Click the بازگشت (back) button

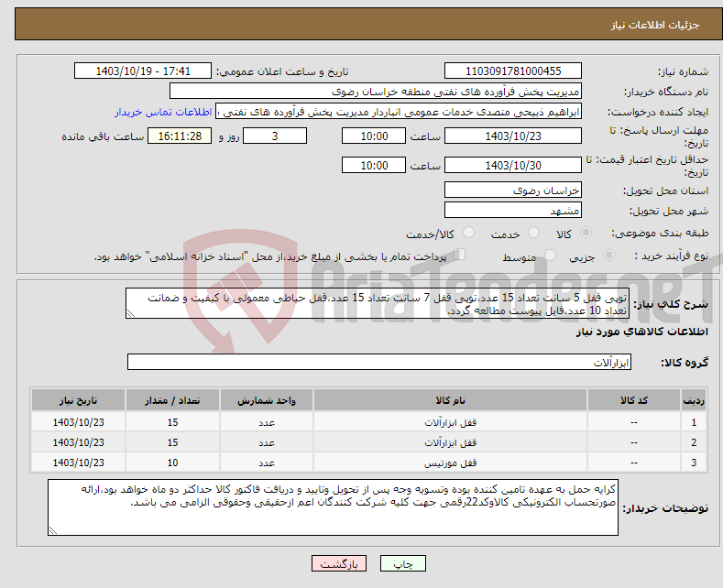[338, 563]
